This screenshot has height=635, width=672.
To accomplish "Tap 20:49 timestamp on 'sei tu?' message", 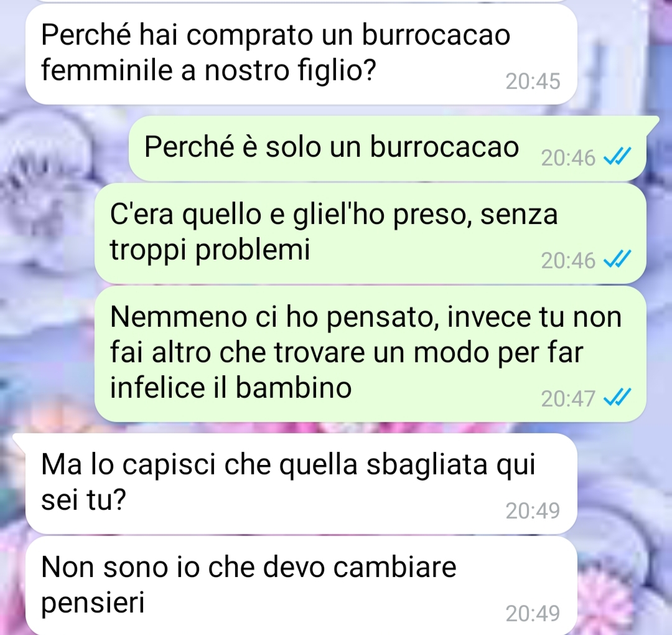I will click(533, 510).
